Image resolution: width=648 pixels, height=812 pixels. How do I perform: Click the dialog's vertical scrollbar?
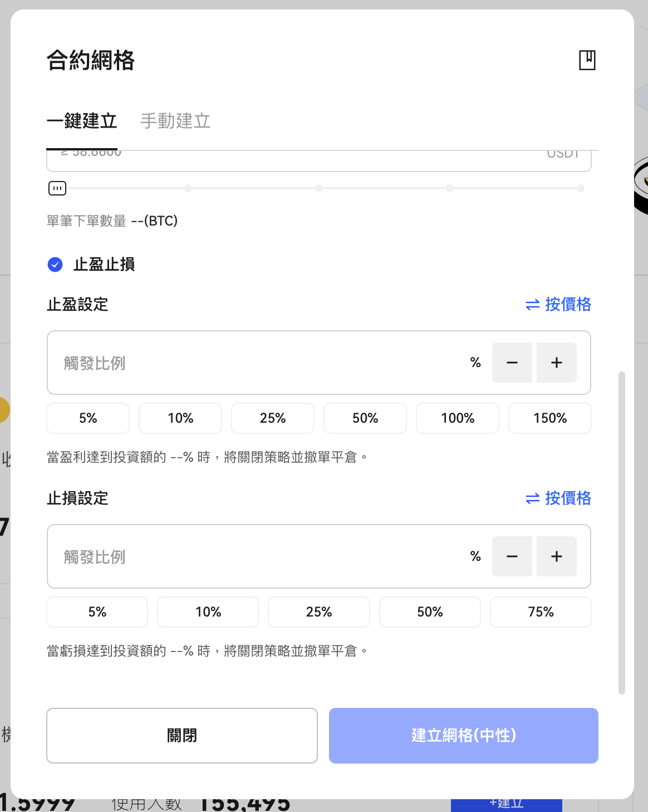[622, 533]
